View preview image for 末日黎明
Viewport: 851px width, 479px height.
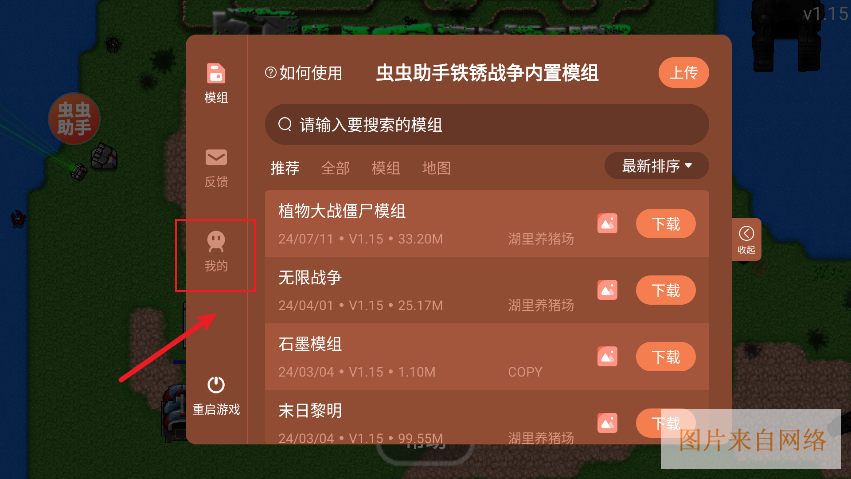(607, 423)
